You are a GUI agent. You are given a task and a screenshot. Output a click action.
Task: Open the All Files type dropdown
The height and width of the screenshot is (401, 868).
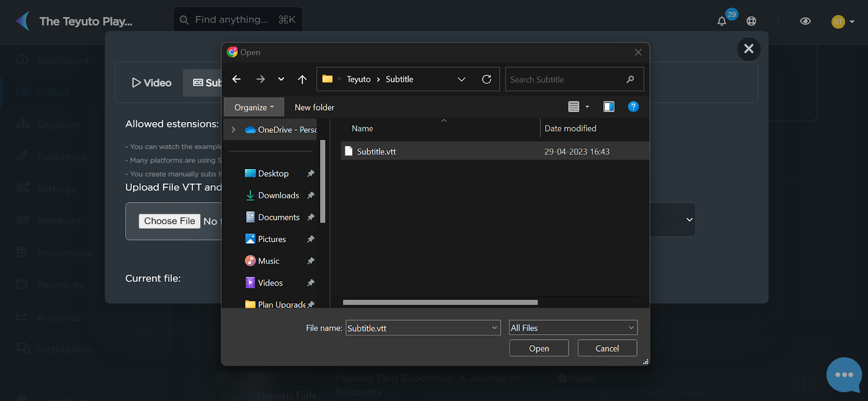click(x=573, y=328)
